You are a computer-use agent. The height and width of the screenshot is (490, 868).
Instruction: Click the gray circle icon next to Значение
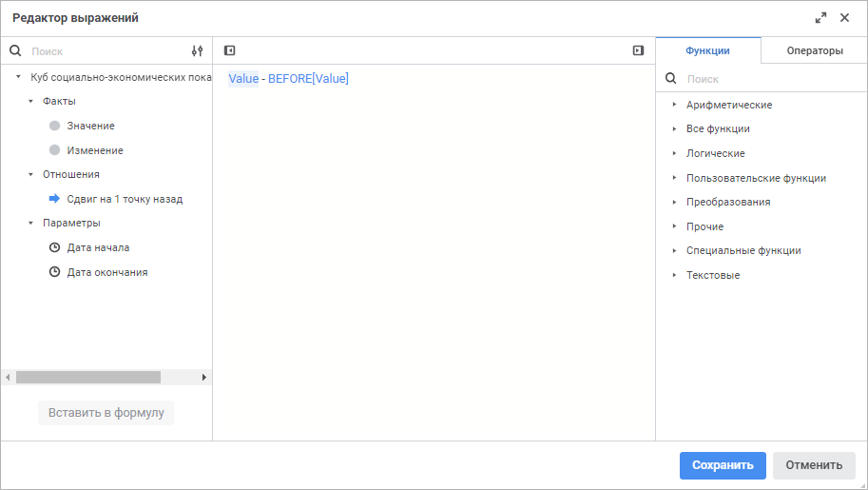pos(54,126)
